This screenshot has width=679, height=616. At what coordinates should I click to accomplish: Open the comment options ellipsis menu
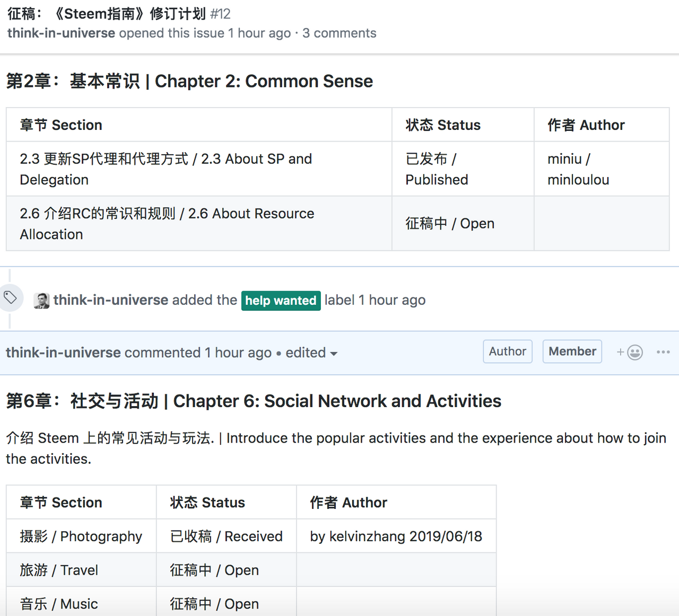click(663, 352)
